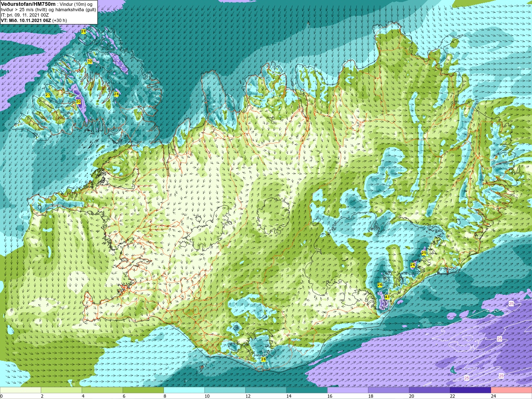Pick the turquoise 10–12 m/s legend swatch
The image size is (532, 399).
[x=225, y=390]
